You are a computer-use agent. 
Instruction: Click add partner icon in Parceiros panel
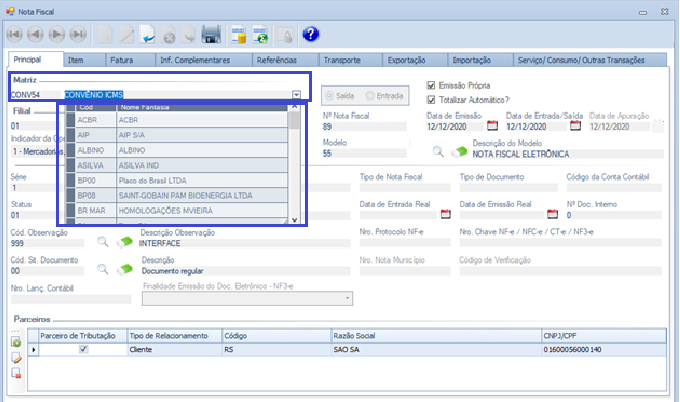(x=16, y=343)
